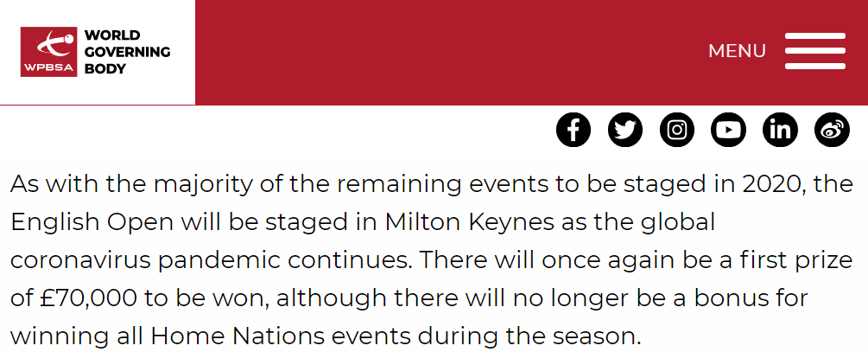Open the hamburger menu icon
This screenshot has height=352, width=868.
point(814,51)
